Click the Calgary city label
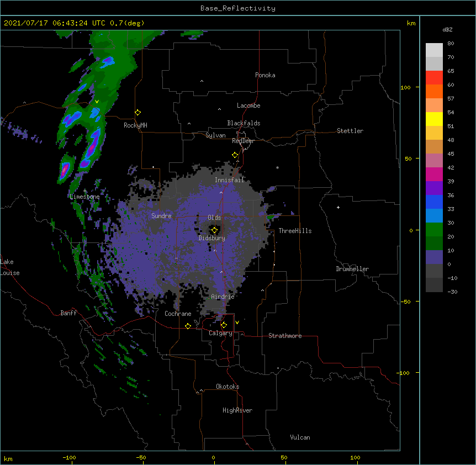Viewport: 476px width, 465px height. 220,333
